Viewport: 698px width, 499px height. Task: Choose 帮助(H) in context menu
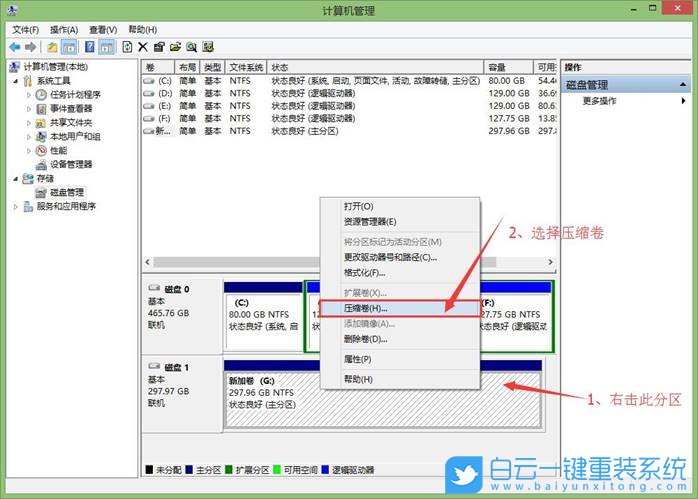point(400,379)
